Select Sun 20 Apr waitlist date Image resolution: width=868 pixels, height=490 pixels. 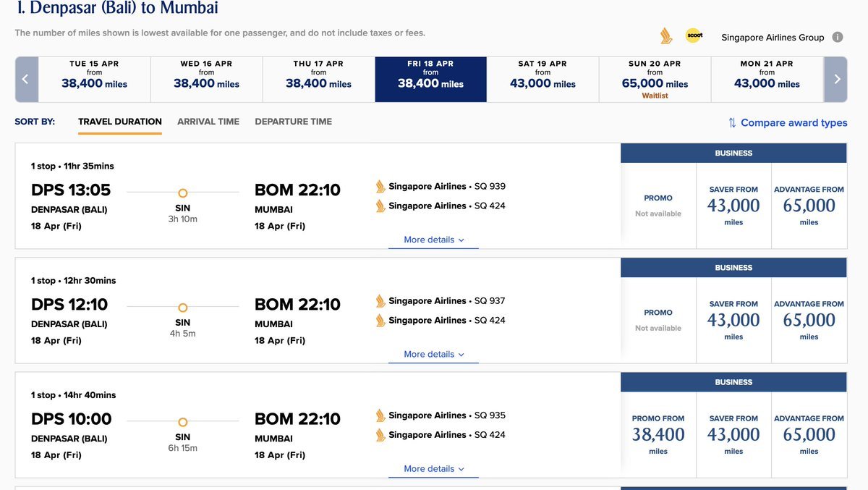coord(655,80)
